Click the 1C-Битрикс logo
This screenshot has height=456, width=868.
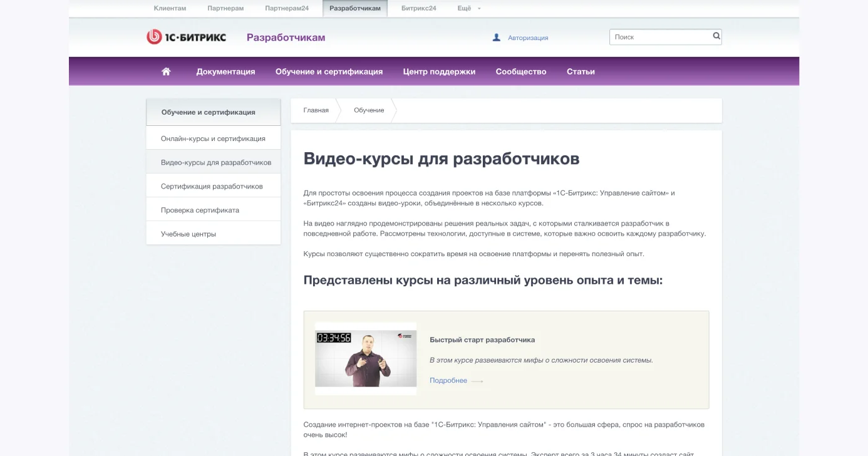pos(187,36)
